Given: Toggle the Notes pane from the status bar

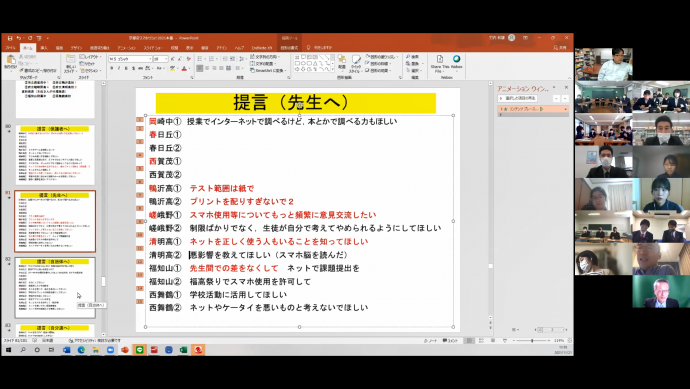Looking at the screenshot, I should [431, 341].
